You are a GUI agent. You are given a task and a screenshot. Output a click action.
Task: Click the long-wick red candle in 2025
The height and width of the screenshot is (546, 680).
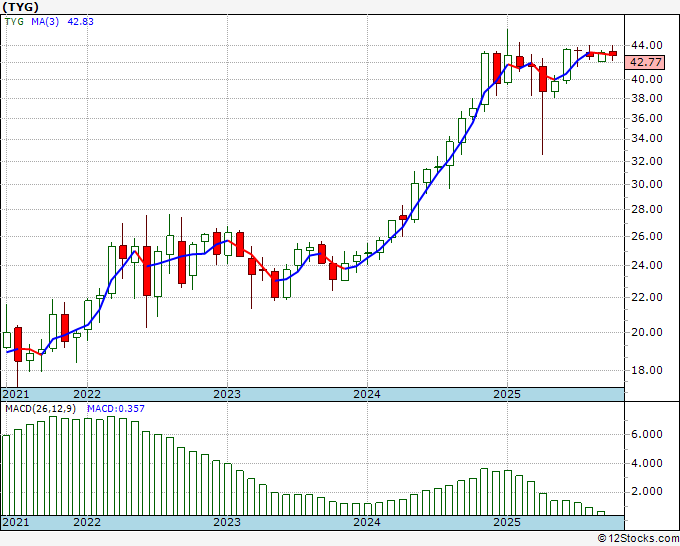[x=543, y=80]
